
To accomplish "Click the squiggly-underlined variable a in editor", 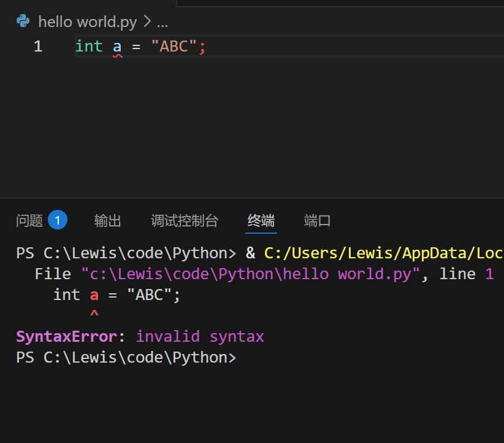I will pyautogui.click(x=117, y=47).
